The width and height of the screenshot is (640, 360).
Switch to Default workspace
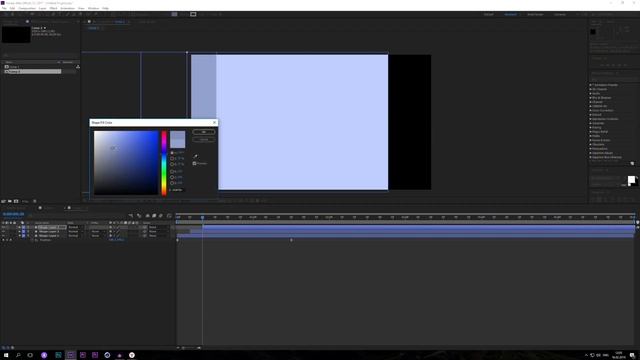pos(489,14)
